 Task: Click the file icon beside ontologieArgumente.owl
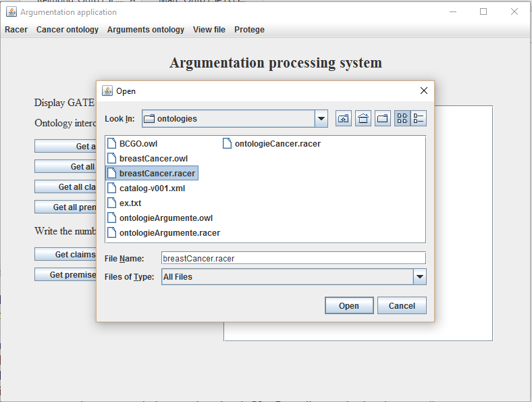point(111,218)
